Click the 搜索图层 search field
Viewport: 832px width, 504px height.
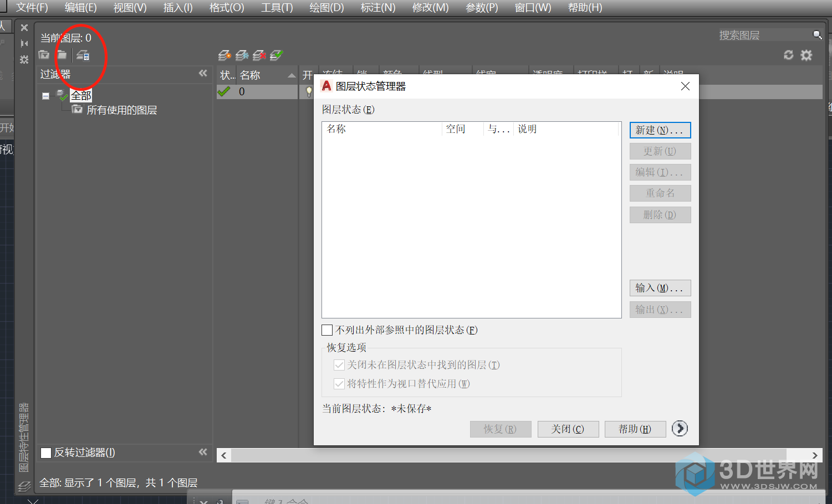click(x=764, y=35)
